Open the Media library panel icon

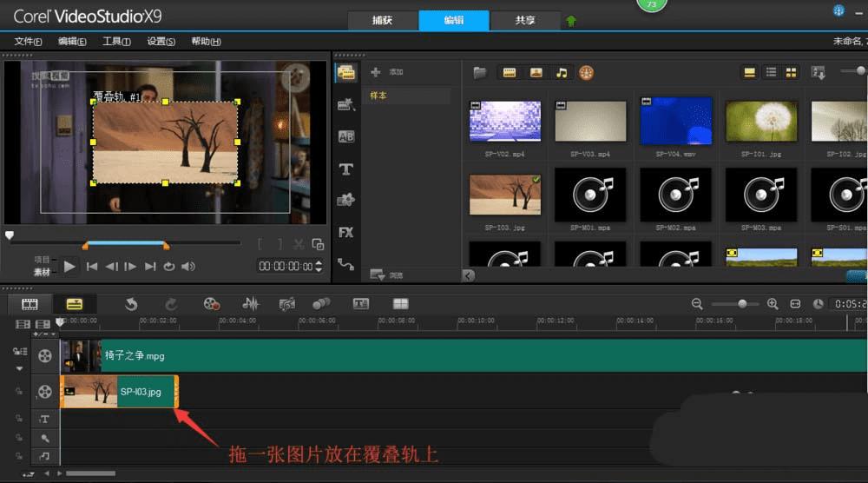(346, 73)
